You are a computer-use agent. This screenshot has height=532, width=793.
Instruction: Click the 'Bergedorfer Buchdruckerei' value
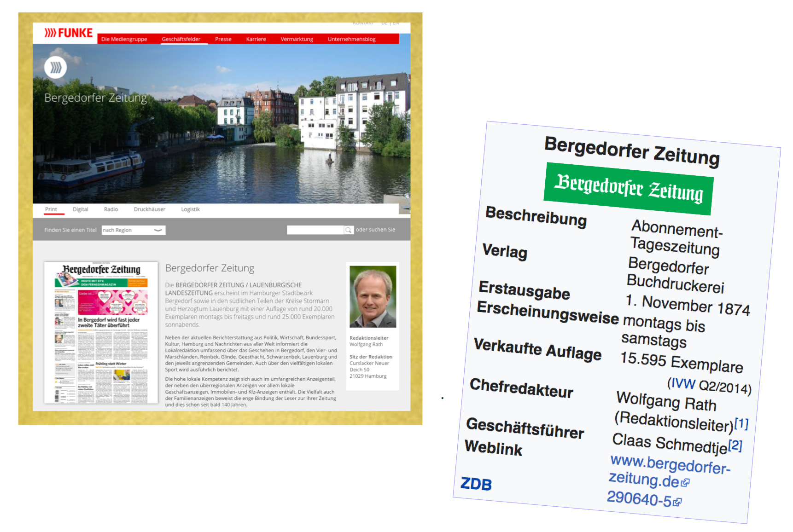[x=675, y=275]
